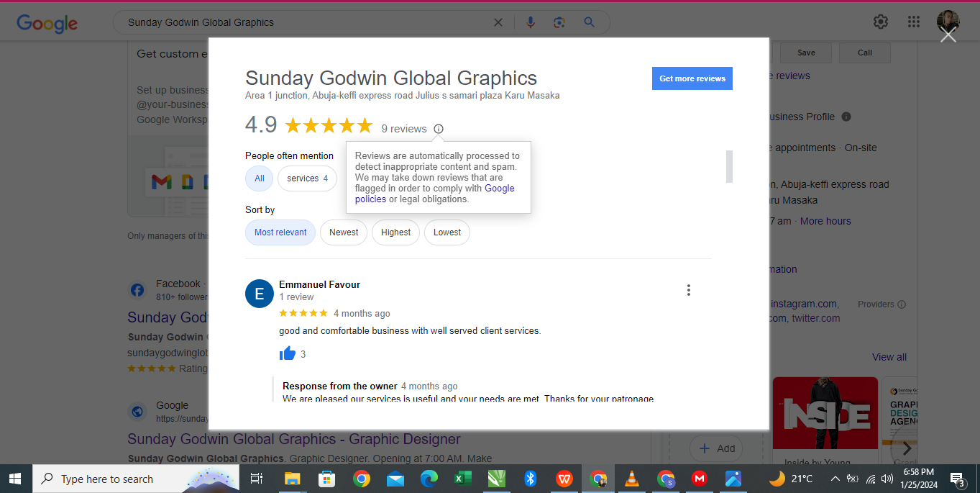The height and width of the screenshot is (493, 980).
Task: Launch File Explorer from the taskbar
Action: pos(292,479)
